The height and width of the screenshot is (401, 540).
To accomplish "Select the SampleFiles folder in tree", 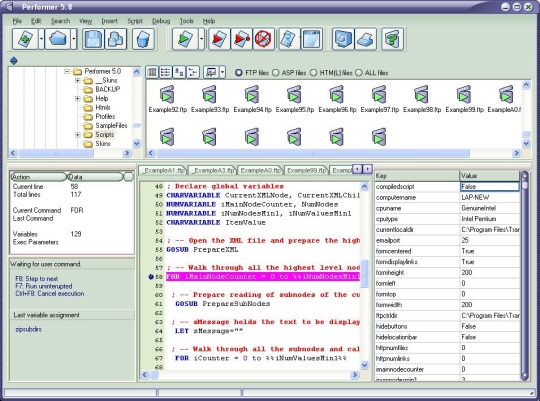I will point(111,125).
